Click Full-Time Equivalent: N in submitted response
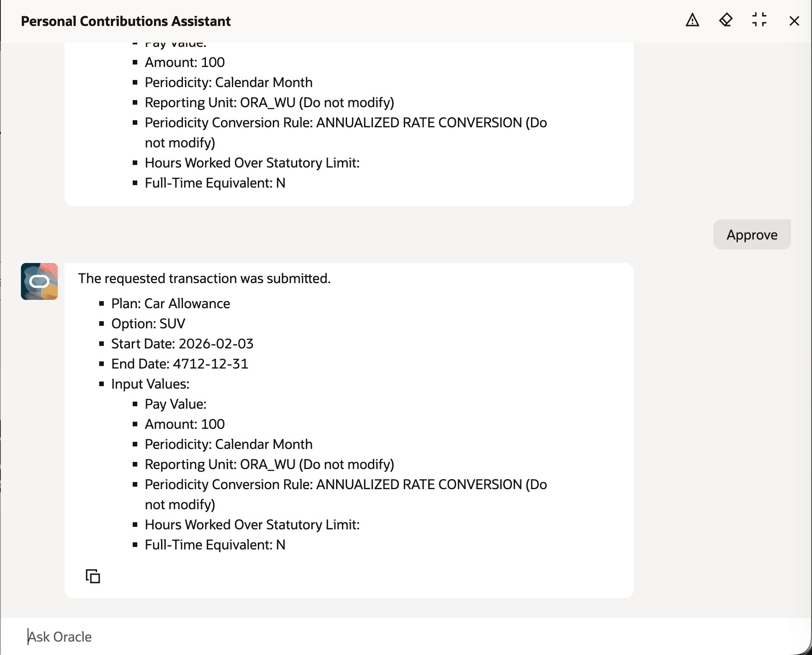Image resolution: width=812 pixels, height=655 pixels. pos(215,545)
